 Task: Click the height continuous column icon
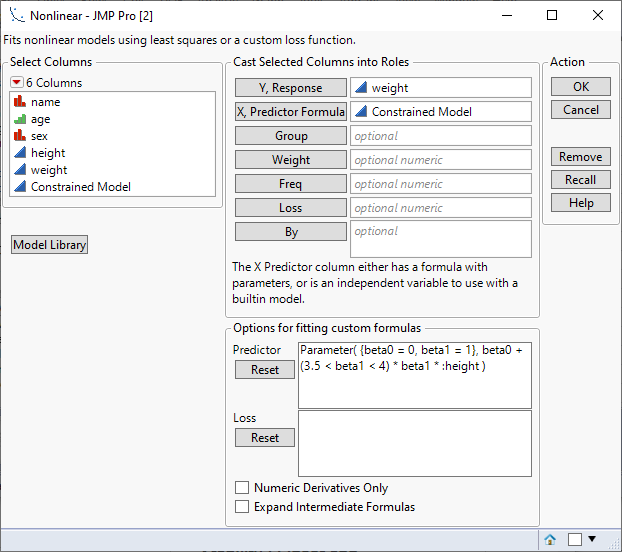[x=19, y=153]
